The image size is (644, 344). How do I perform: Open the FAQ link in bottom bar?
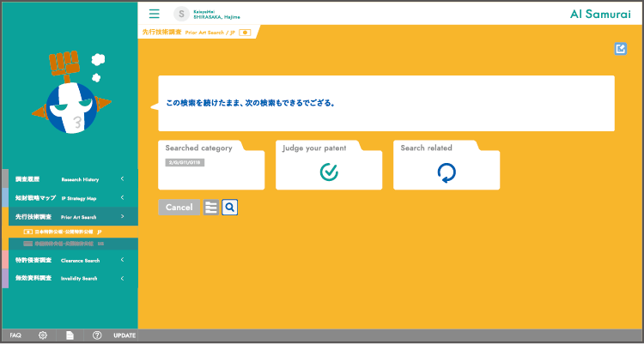pos(15,335)
